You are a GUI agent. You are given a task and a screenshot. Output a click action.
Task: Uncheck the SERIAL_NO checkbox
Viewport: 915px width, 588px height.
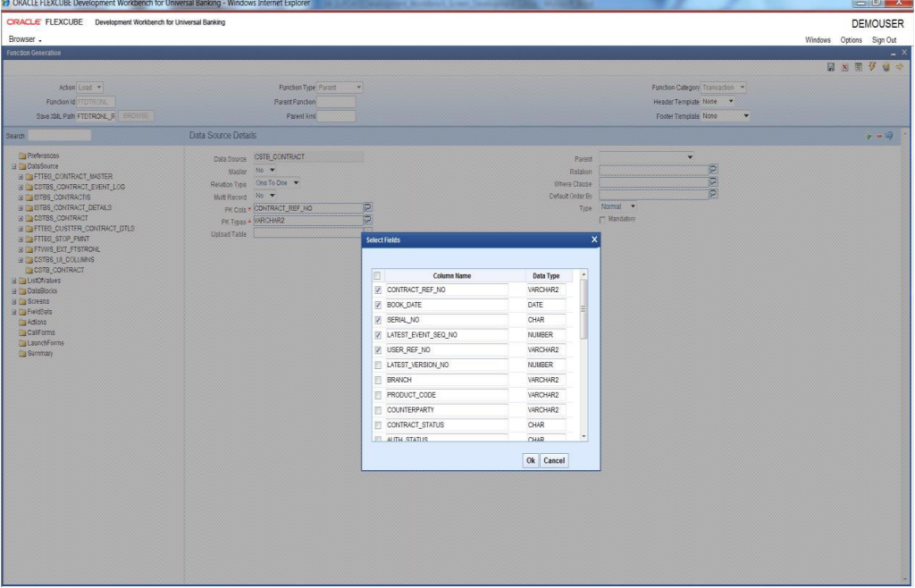click(x=378, y=320)
